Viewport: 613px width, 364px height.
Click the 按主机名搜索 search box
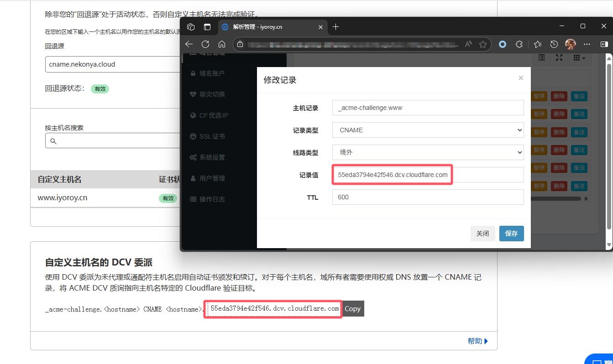click(x=113, y=141)
